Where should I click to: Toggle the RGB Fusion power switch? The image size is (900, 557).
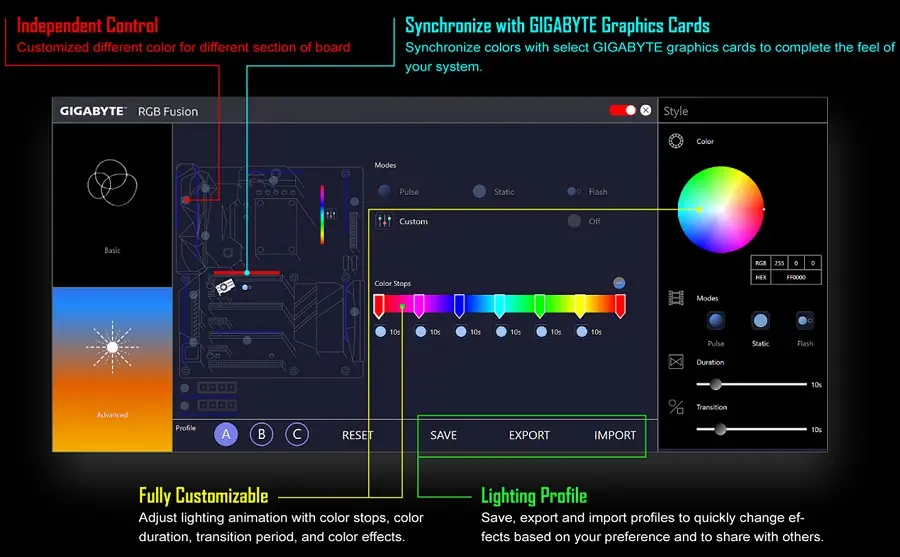click(623, 110)
